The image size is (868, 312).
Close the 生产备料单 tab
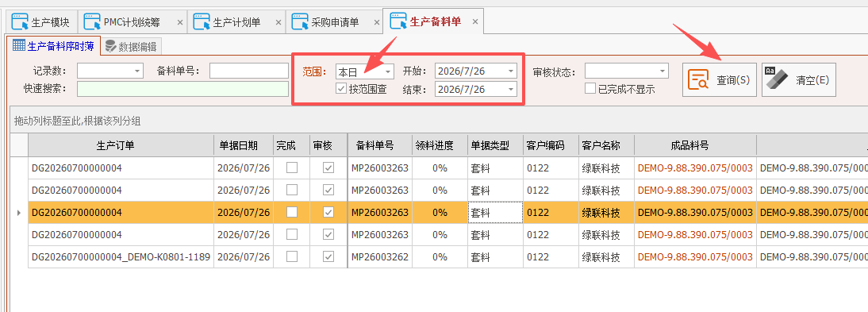(475, 22)
